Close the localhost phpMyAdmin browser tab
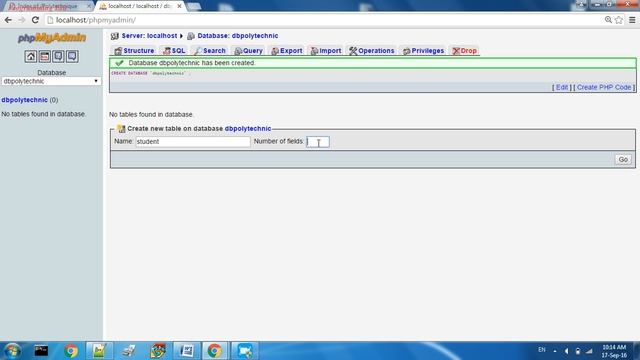The height and width of the screenshot is (360, 640). [179, 6]
